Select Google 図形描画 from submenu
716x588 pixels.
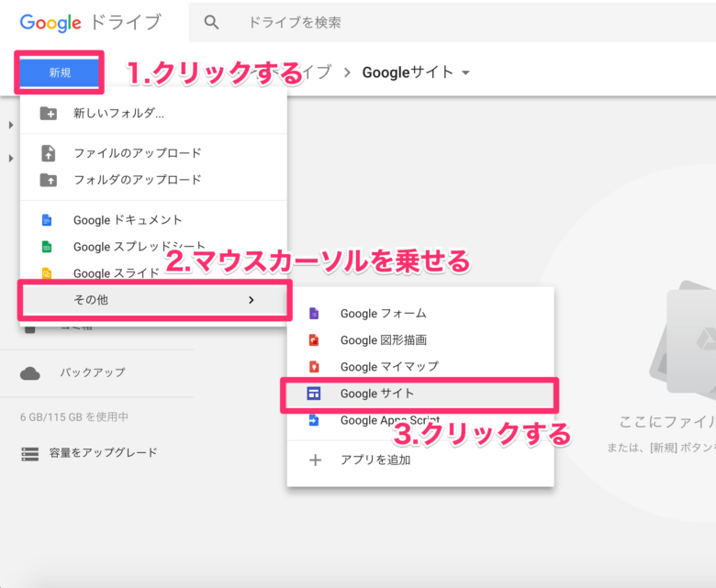click(420, 339)
